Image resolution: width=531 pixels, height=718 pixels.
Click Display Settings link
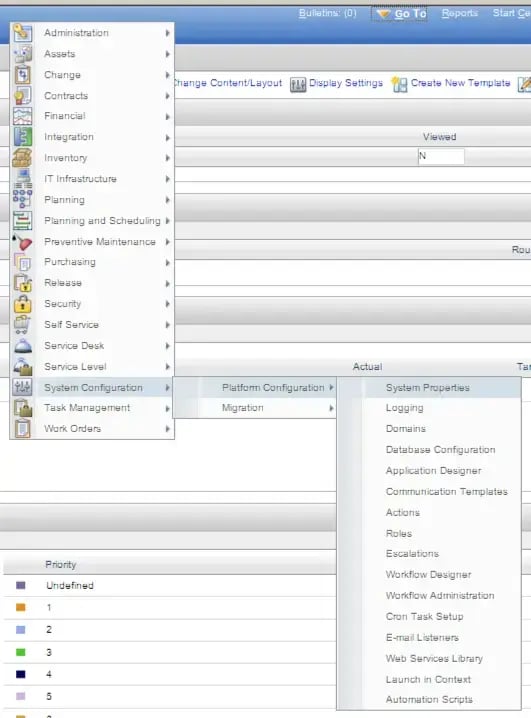click(x=346, y=83)
